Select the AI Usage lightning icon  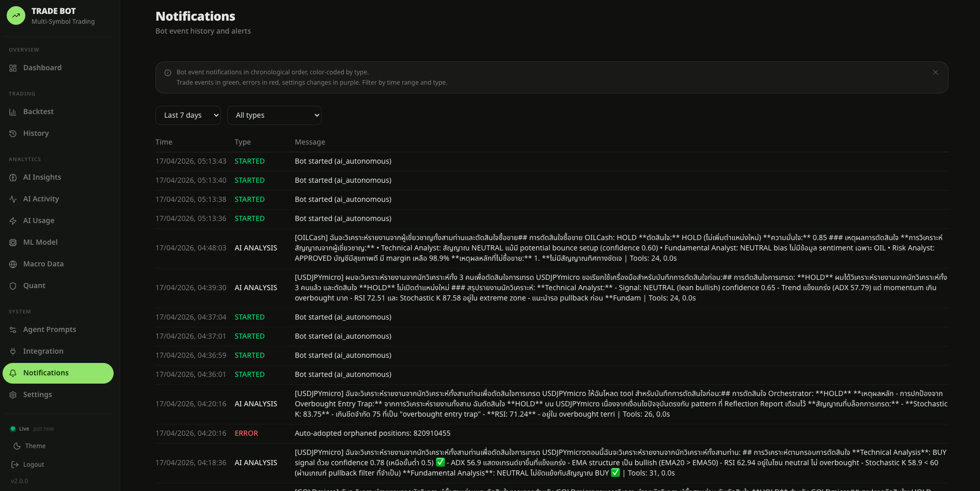pyautogui.click(x=13, y=221)
